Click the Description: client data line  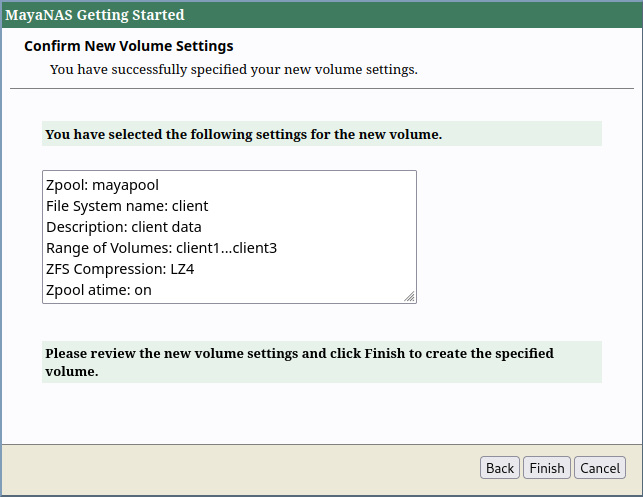click(124, 227)
